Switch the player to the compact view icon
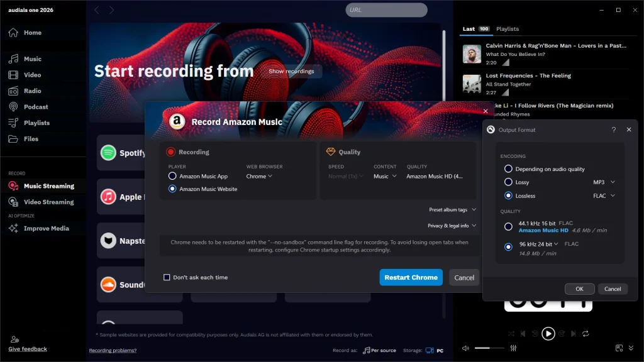Image resolution: width=644 pixels, height=362 pixels. click(619, 348)
